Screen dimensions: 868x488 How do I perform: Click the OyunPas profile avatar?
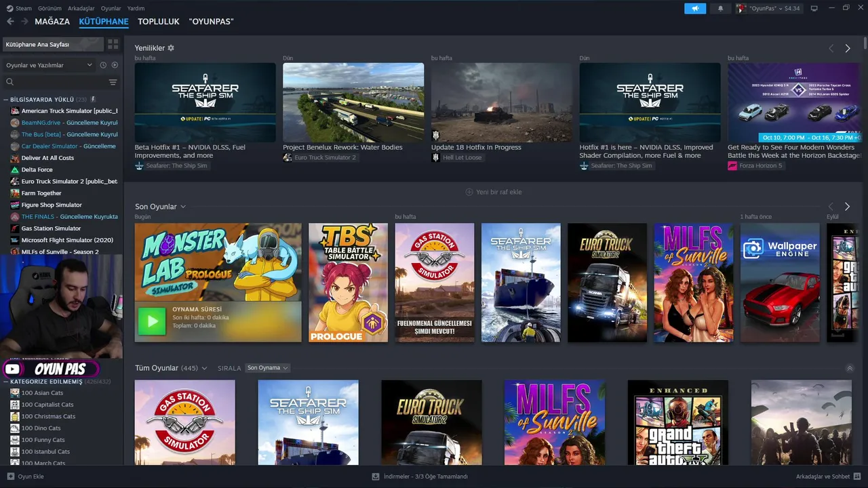coord(742,8)
